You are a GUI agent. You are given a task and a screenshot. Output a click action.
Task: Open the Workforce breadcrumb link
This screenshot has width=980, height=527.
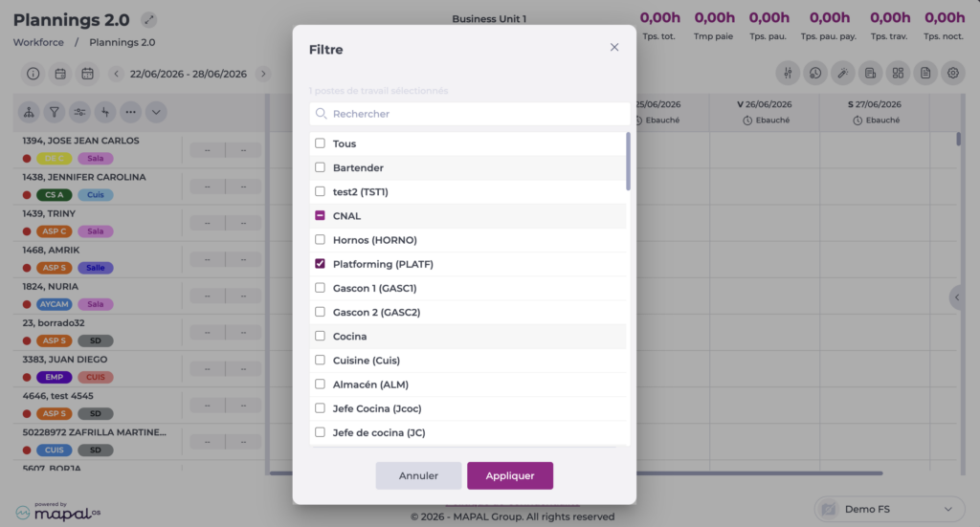tap(38, 42)
